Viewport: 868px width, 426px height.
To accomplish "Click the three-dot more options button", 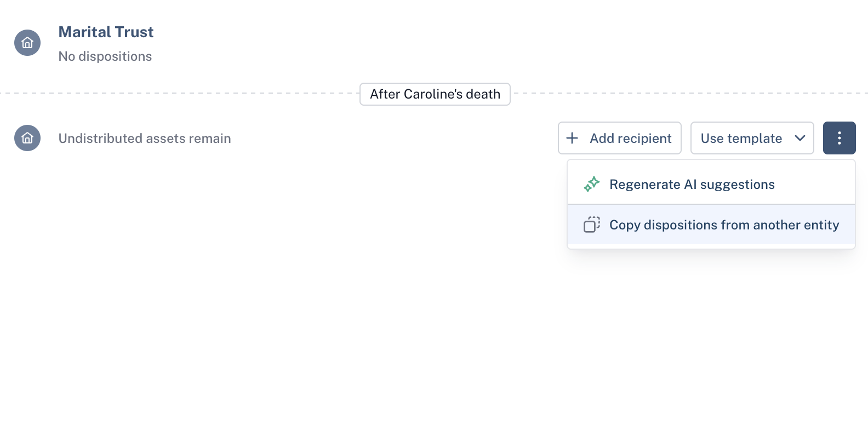I will click(839, 138).
